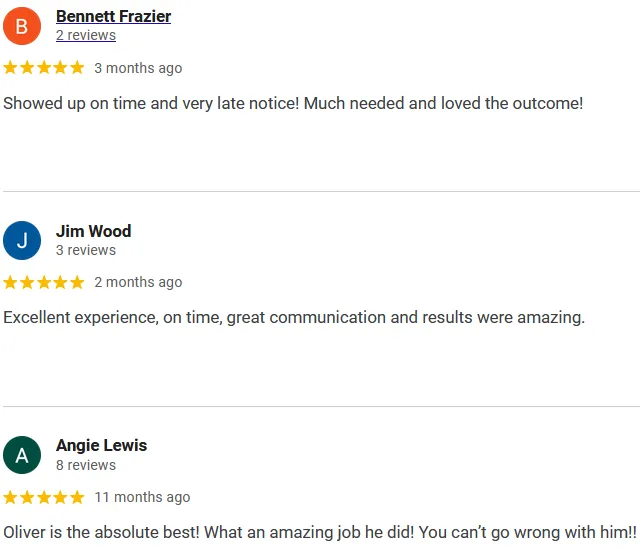View Angie Lewis's 8 reviews
The height and width of the screenshot is (548, 640).
pyautogui.click(x=86, y=465)
